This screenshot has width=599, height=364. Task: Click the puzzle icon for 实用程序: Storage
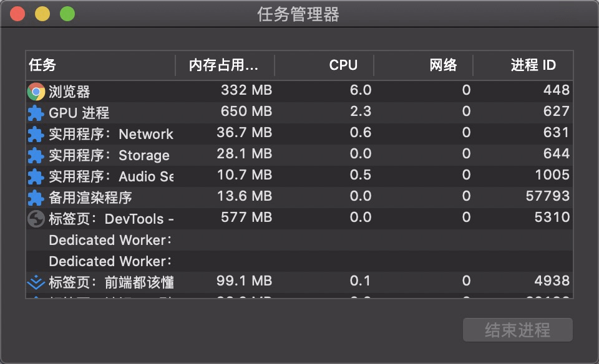click(36, 155)
